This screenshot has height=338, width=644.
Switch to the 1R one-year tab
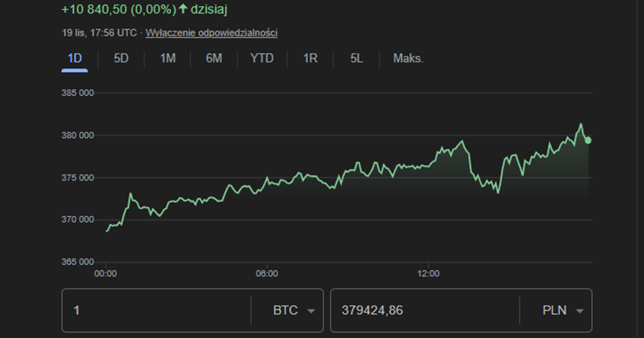pyautogui.click(x=311, y=59)
